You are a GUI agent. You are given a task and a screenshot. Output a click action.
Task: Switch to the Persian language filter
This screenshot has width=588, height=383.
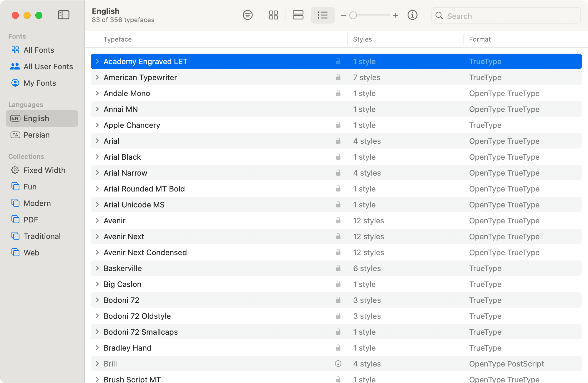36,135
